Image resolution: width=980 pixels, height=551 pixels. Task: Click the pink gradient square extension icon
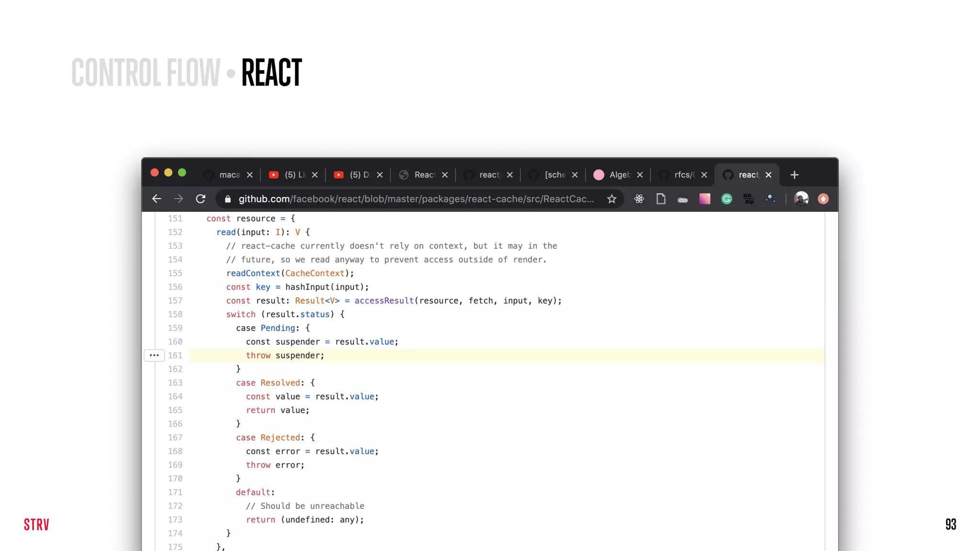pyautogui.click(x=705, y=199)
